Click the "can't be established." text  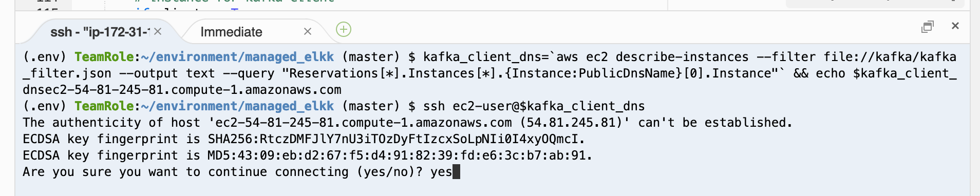715,123
